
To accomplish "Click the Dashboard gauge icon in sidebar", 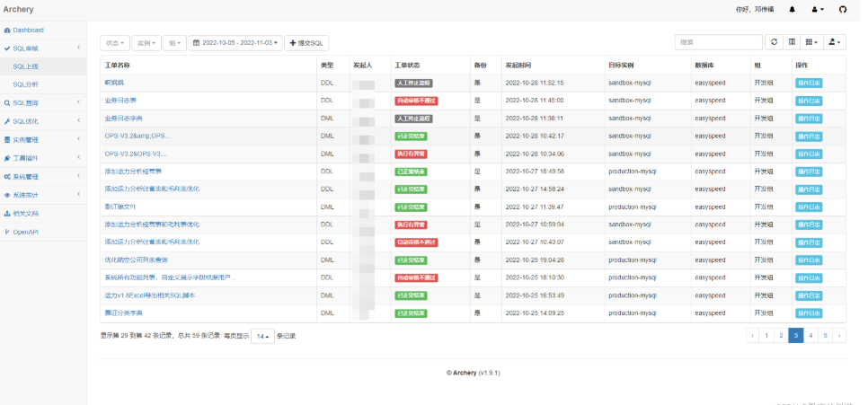I will pyautogui.click(x=7, y=31).
